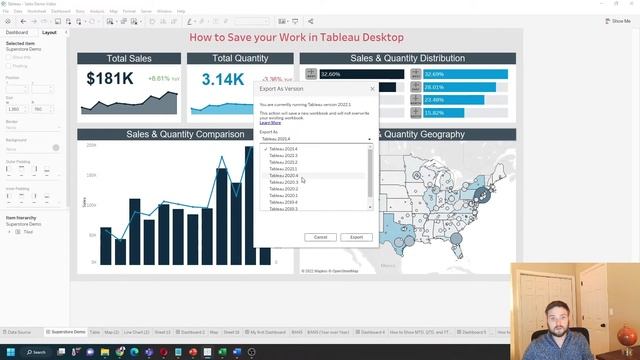Click the Export button in dialog

click(356, 237)
